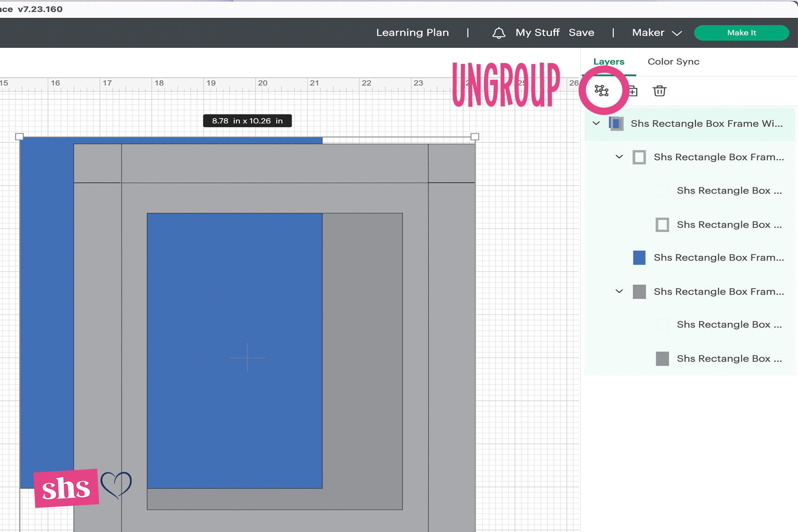
Task: Open the Maker machine selection dropdown
Action: click(x=656, y=33)
